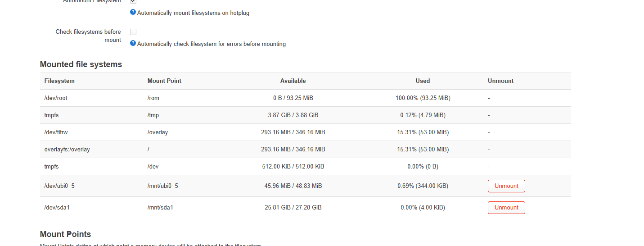
Task: Select the /dev/root filesystem entry
Action: click(56, 98)
